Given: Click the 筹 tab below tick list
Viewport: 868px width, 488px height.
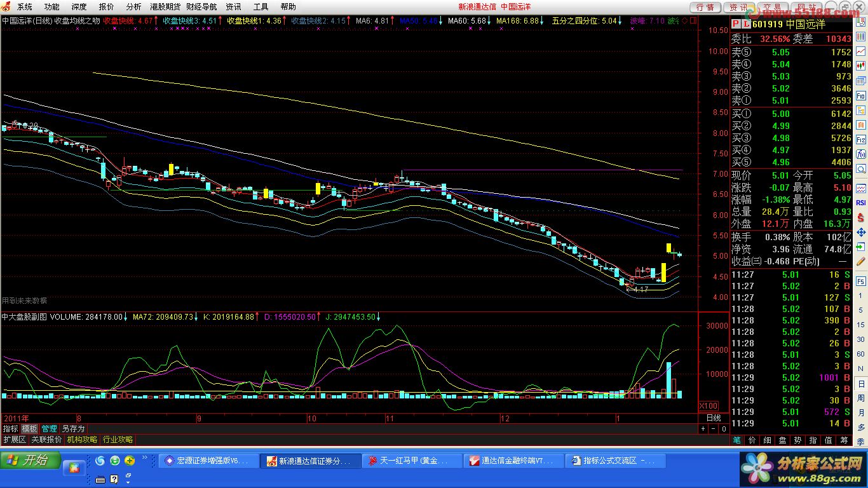Looking at the screenshot, I should click(x=843, y=440).
